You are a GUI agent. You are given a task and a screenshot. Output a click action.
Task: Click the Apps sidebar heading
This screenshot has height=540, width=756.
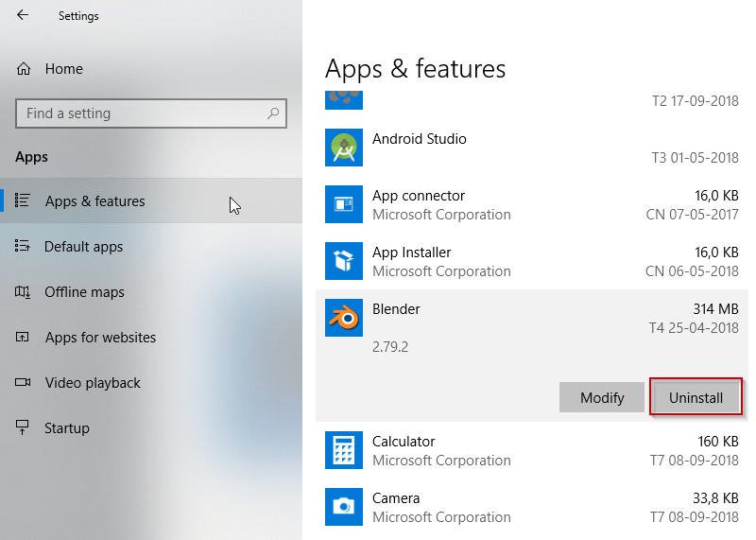(x=31, y=157)
